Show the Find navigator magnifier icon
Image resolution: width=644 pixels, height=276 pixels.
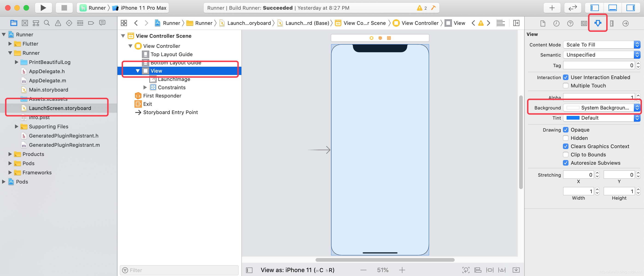[47, 23]
